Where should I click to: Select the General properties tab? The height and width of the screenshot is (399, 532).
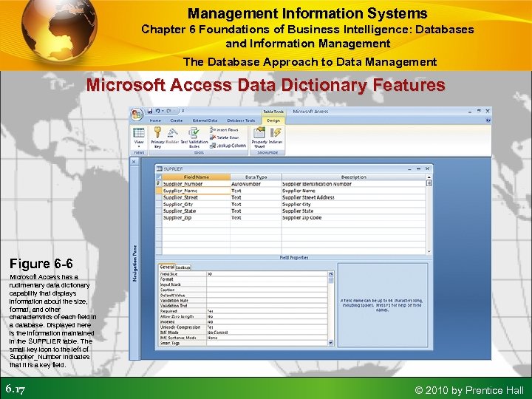(x=167, y=267)
